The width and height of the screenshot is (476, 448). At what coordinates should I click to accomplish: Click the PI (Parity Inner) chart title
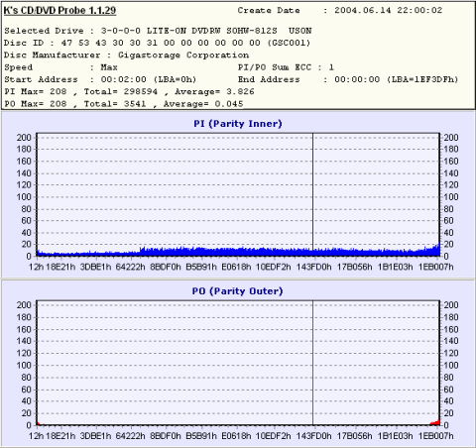(x=238, y=124)
